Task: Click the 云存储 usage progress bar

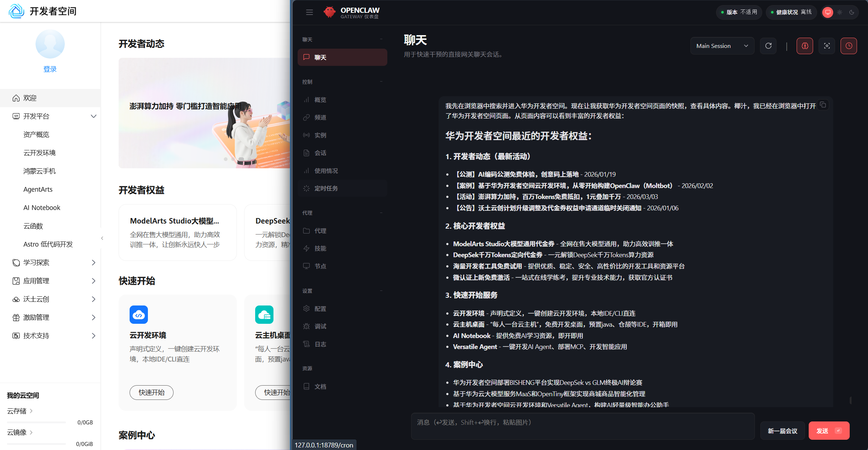Action: click(x=37, y=422)
